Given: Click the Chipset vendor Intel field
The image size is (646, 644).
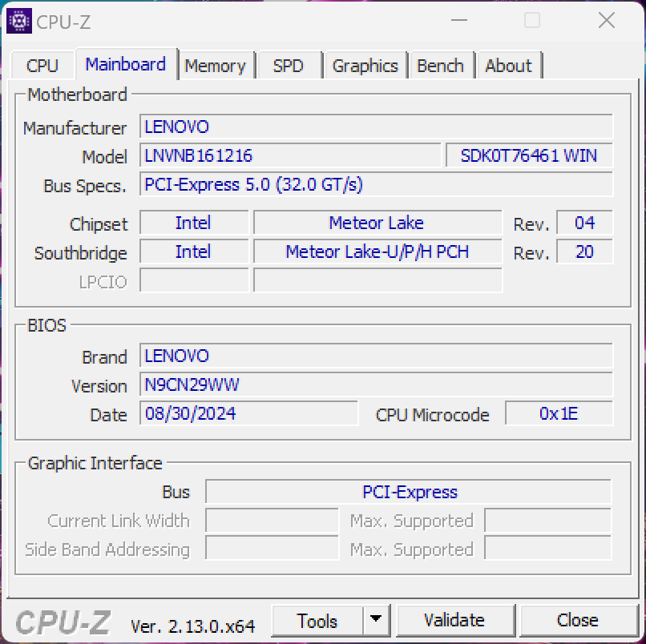Looking at the screenshot, I should (194, 223).
